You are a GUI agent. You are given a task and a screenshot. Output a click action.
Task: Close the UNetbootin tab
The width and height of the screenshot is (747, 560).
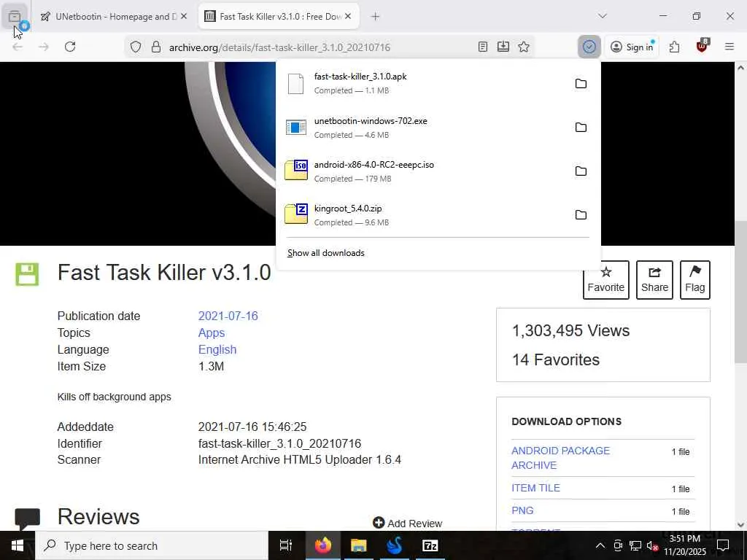pos(184,16)
